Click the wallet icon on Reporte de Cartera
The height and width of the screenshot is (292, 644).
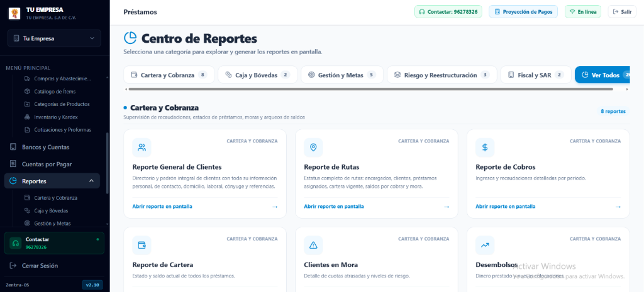[x=142, y=246]
